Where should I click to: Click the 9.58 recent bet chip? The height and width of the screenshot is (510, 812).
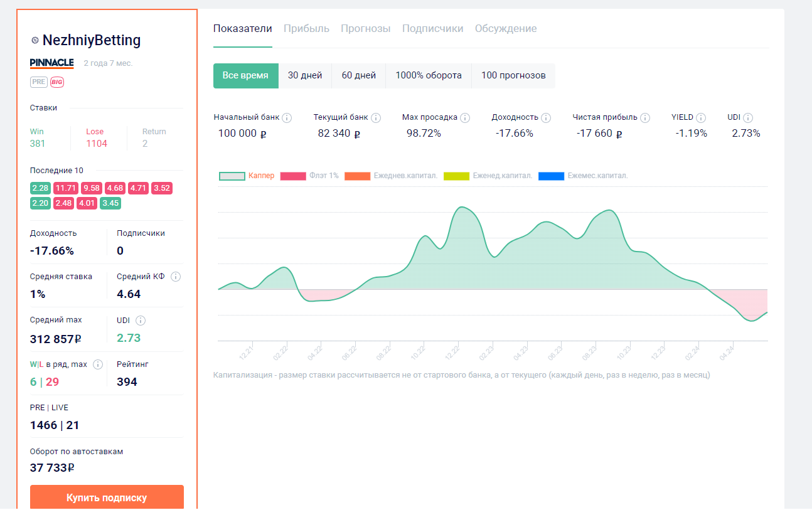tap(92, 188)
